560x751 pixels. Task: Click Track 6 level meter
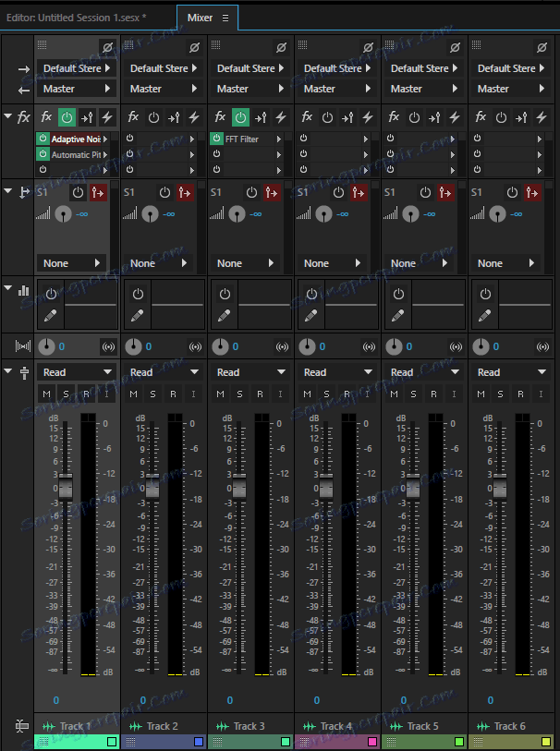pyautogui.click(x=523, y=545)
